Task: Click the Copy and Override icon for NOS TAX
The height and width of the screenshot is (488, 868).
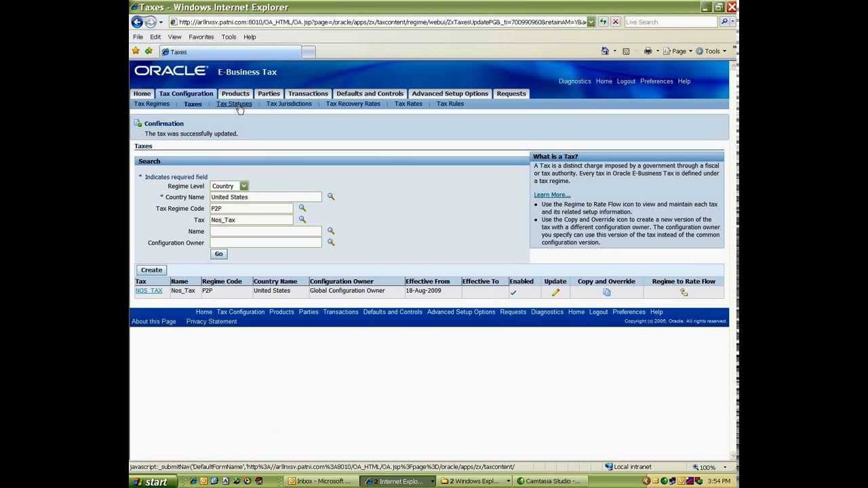Action: [x=607, y=293]
